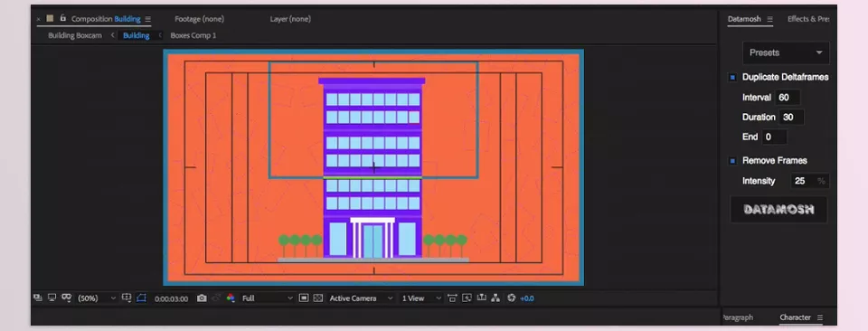Toggle mask and shape path visibility
The image size is (868, 331).
141,298
